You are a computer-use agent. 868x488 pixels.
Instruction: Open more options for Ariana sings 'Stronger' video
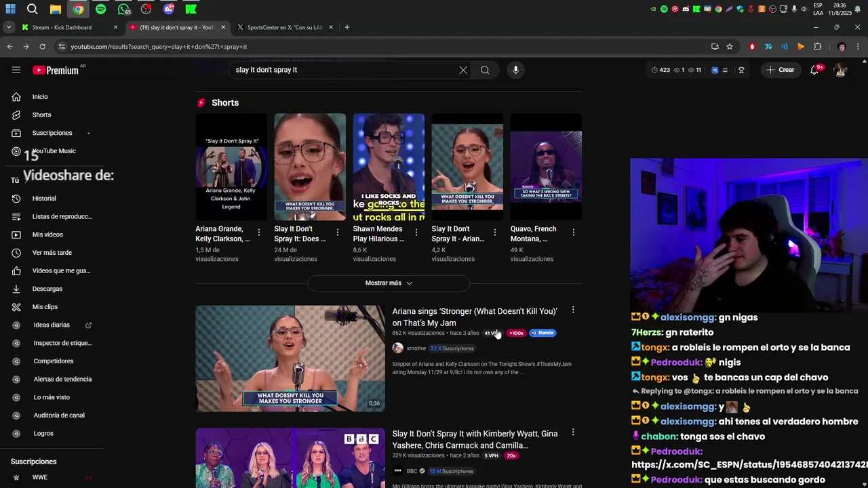[573, 310]
